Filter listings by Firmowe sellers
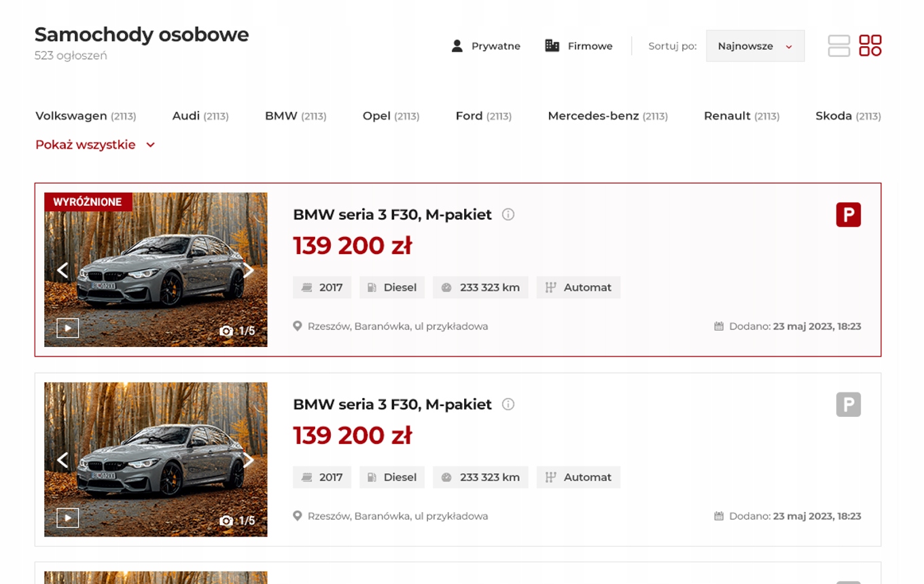The image size is (924, 584). pos(579,46)
